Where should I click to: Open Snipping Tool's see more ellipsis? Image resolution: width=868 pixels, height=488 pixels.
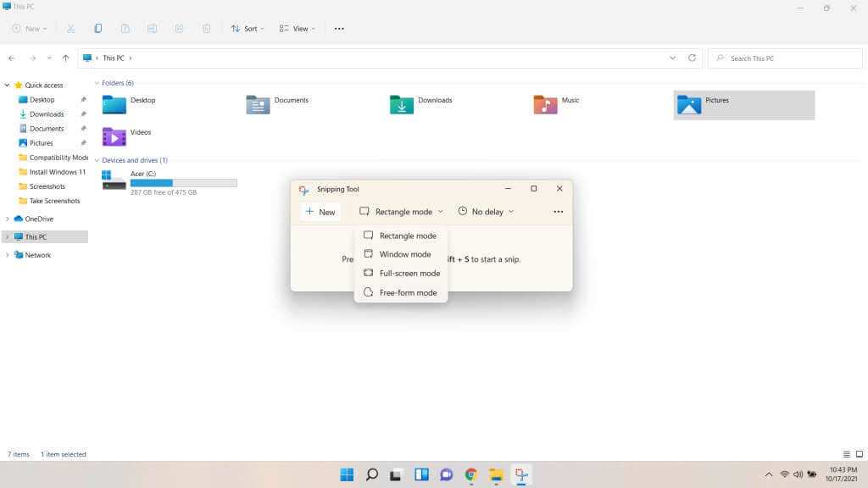558,212
